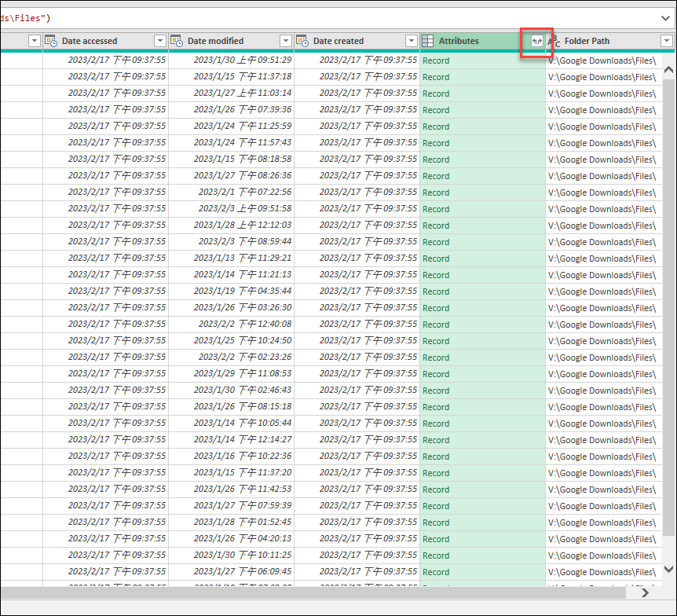Click the vertical scrollbar down arrow

point(668,570)
